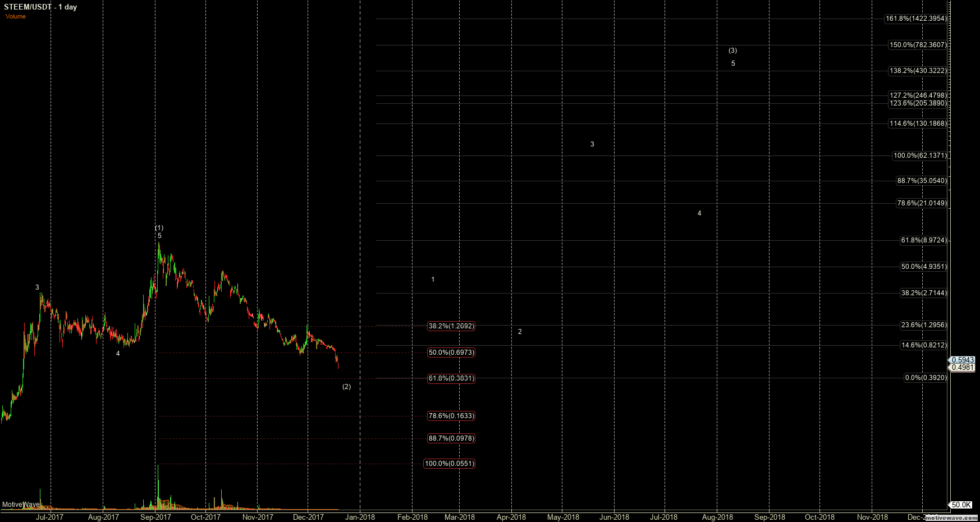Select the 161.8%(1422.3954) extension level label
The image size is (980, 522).
[916, 19]
